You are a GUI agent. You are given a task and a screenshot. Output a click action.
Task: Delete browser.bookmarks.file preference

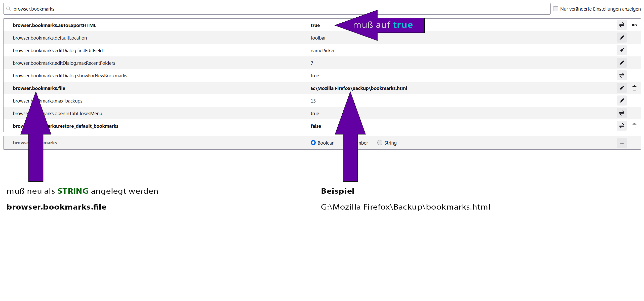pyautogui.click(x=634, y=88)
